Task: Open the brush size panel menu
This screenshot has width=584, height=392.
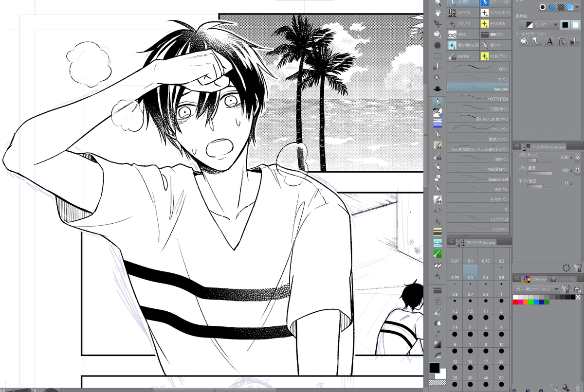Action: [451, 242]
